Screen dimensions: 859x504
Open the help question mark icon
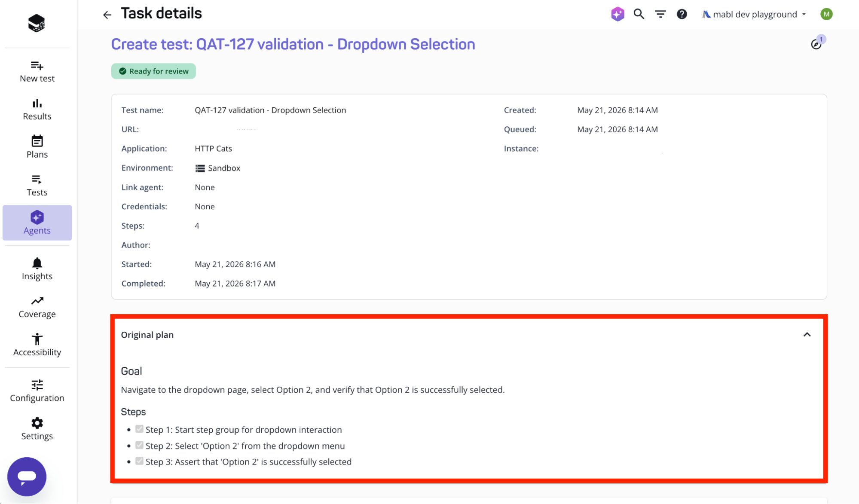(682, 14)
